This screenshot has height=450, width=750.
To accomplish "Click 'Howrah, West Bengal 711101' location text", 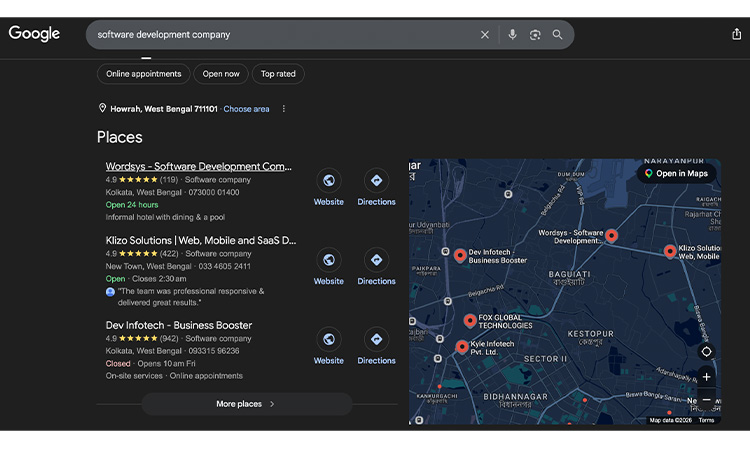I will (x=164, y=109).
